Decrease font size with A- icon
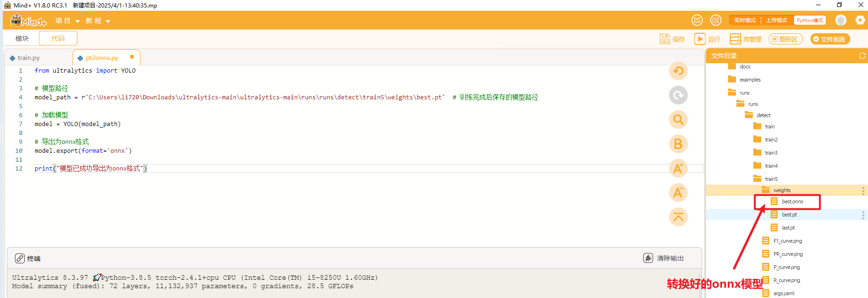 [678, 193]
